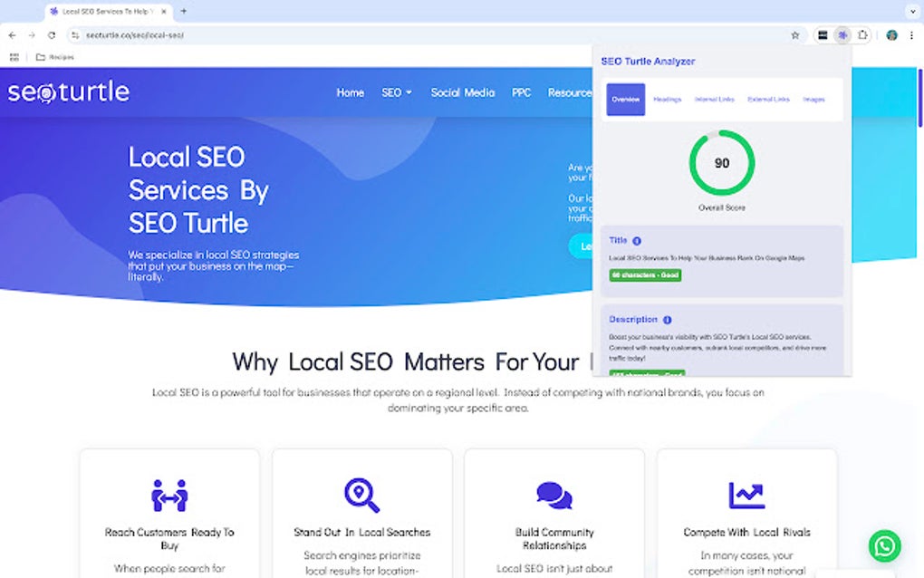The width and height of the screenshot is (924, 578).
Task: Click the 90 characters - Good badge
Action: click(644, 275)
